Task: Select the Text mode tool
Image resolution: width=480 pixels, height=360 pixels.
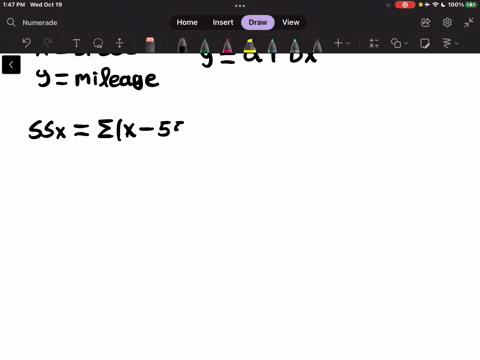Action: click(x=76, y=43)
